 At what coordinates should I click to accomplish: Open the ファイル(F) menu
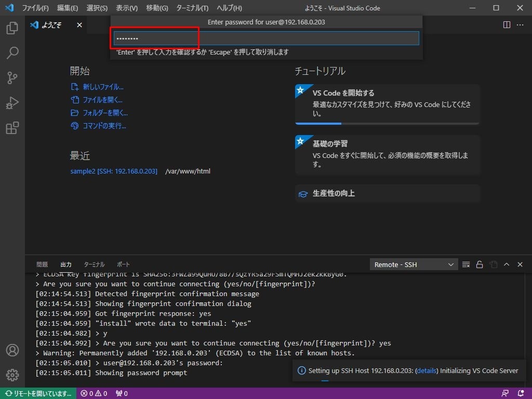click(35, 8)
